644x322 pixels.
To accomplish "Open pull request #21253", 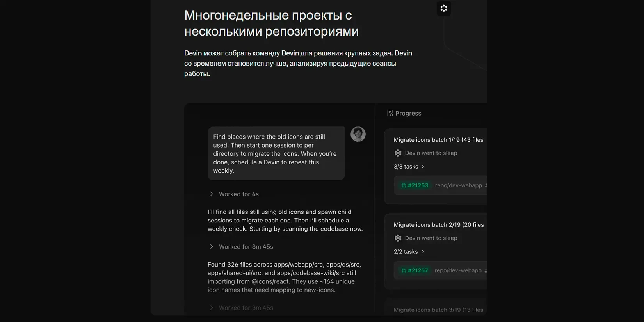I will click(415, 185).
